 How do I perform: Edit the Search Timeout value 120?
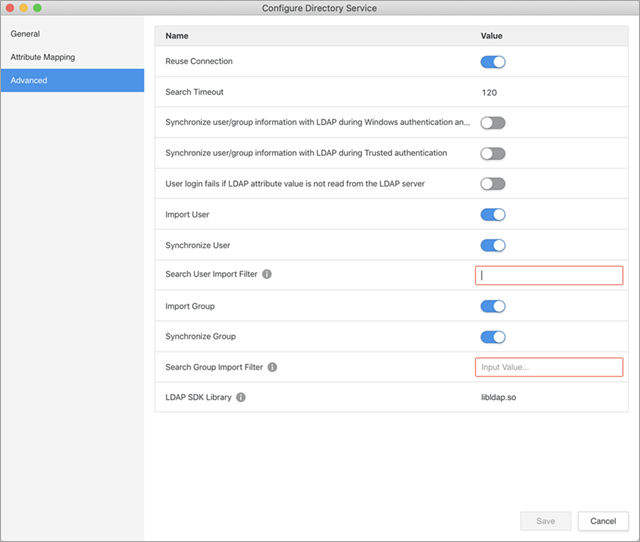pos(490,92)
